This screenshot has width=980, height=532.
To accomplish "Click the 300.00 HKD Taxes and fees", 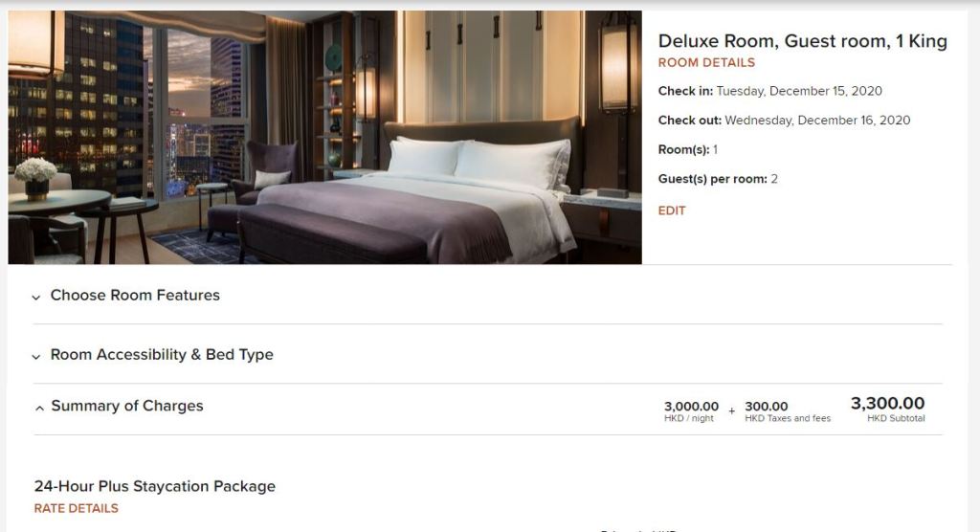I will 788,410.
